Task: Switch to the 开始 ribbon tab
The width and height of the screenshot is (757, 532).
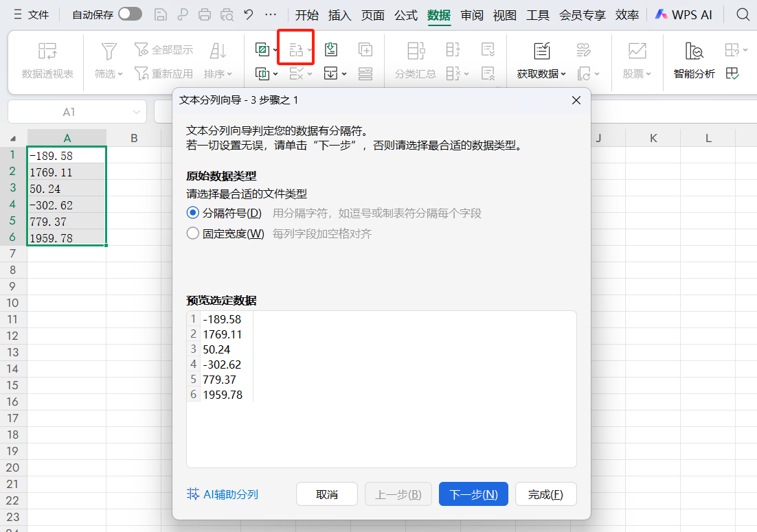Action: click(308, 14)
